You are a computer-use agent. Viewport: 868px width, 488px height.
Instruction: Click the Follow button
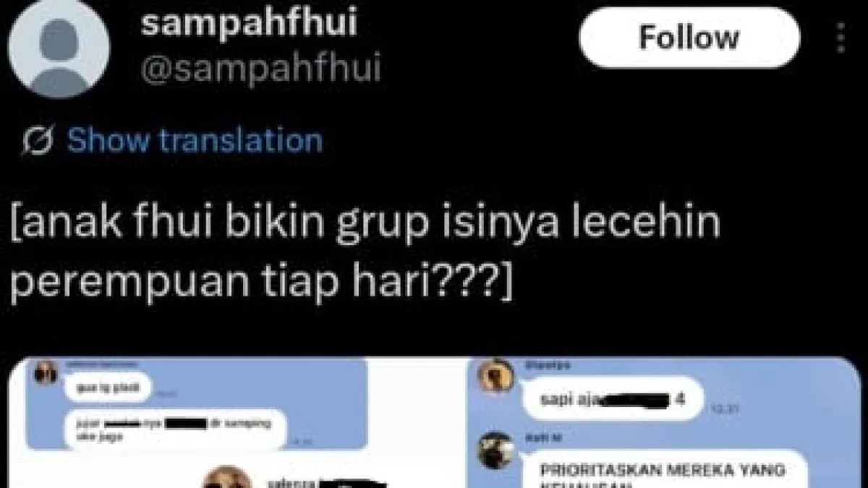pos(689,38)
